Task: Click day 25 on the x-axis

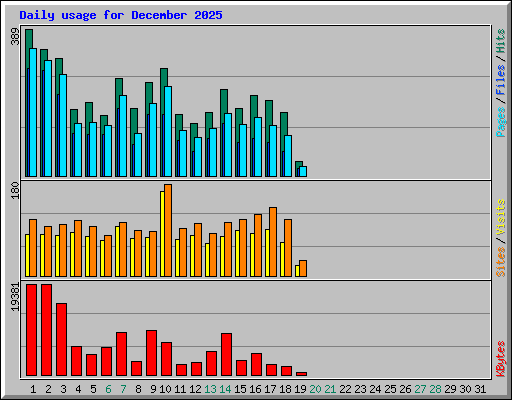Action: (x=390, y=389)
